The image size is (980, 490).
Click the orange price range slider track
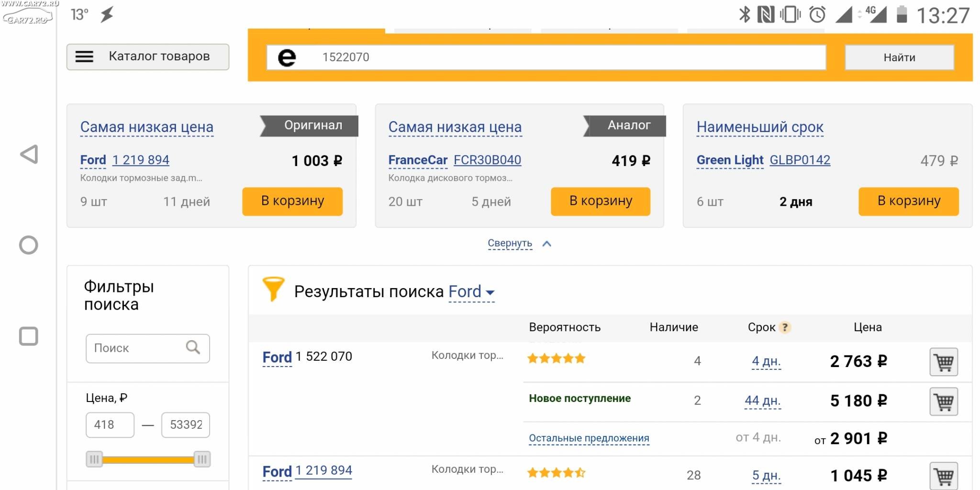coord(148,460)
